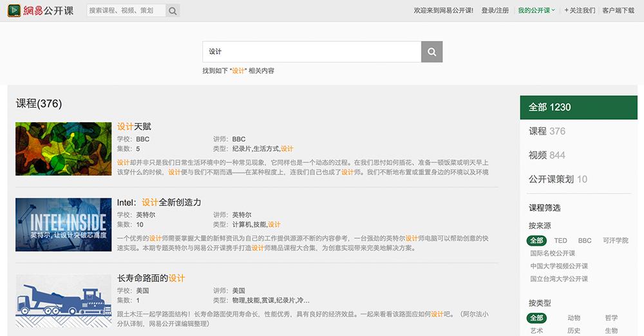Filter by TED source
644x336 pixels.
(560, 241)
